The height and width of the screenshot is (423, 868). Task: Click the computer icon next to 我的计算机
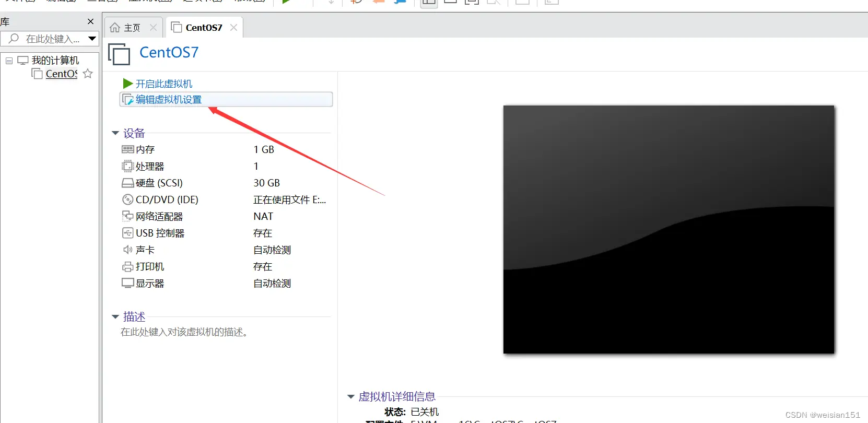[x=23, y=61]
